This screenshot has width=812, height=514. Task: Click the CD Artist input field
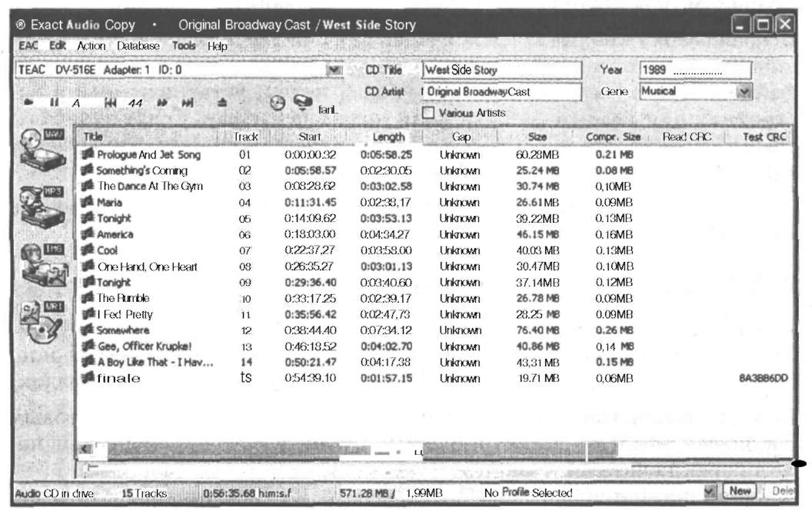502,91
